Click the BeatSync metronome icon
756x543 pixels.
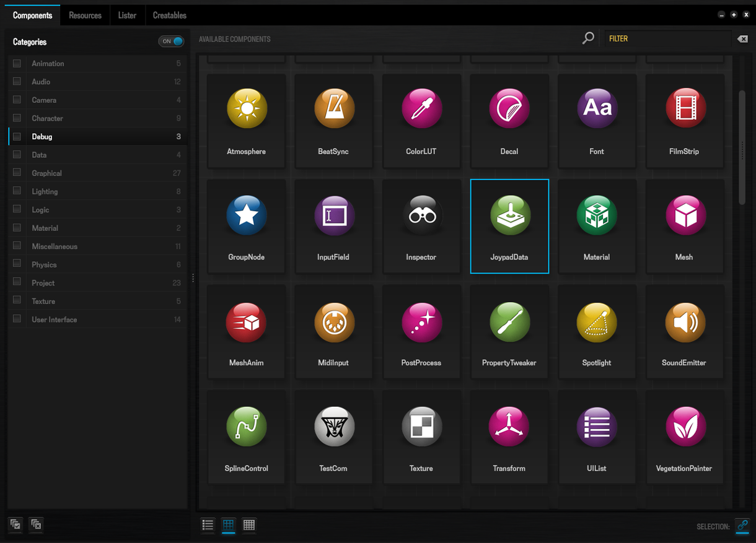[x=334, y=109]
